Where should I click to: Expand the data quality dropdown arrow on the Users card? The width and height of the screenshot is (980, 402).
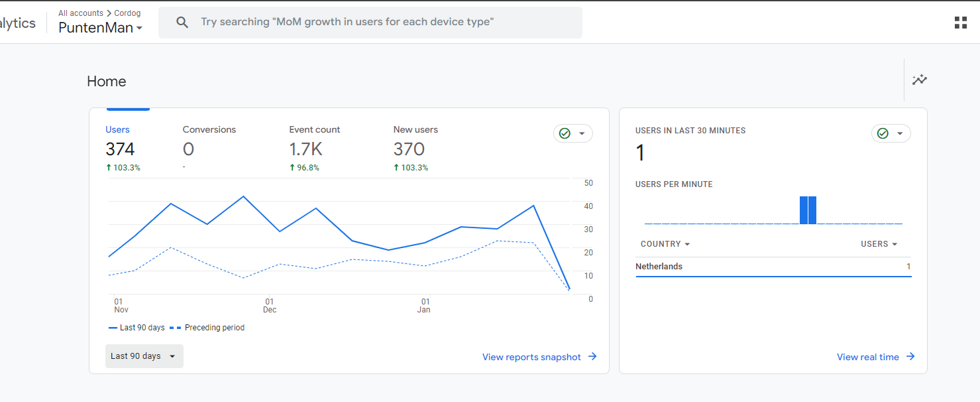pyautogui.click(x=582, y=133)
